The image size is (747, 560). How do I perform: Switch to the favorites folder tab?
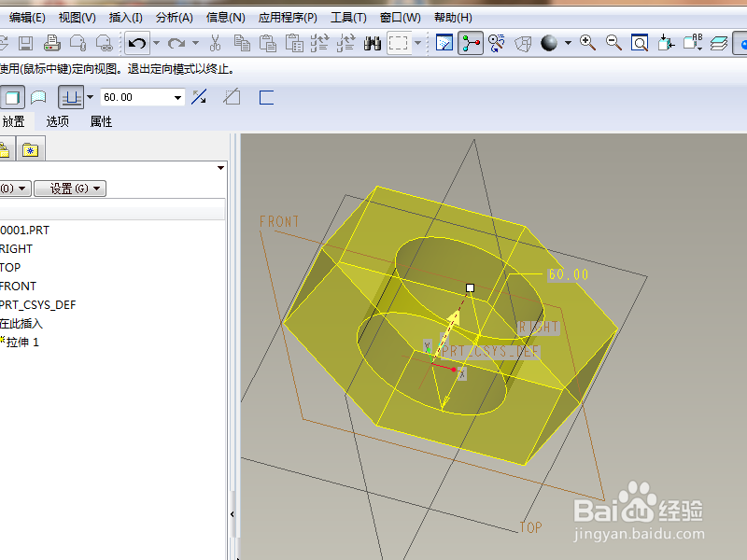coord(31,150)
